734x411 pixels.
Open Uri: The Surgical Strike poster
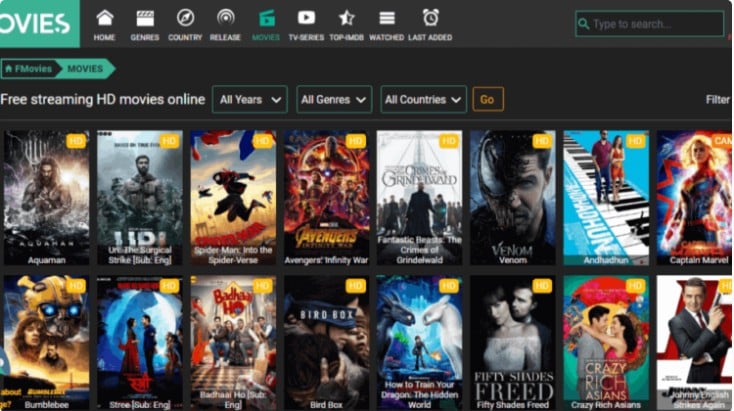(x=139, y=198)
